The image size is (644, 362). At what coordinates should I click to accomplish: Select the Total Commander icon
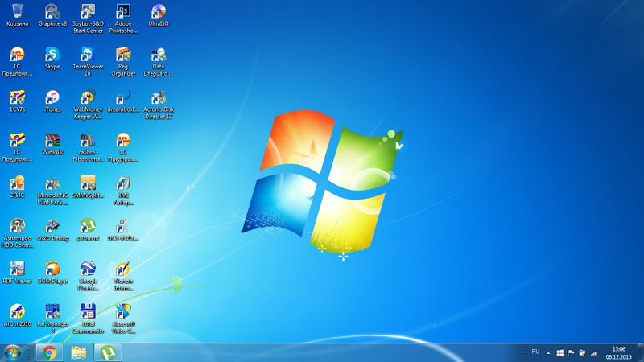[88, 312]
